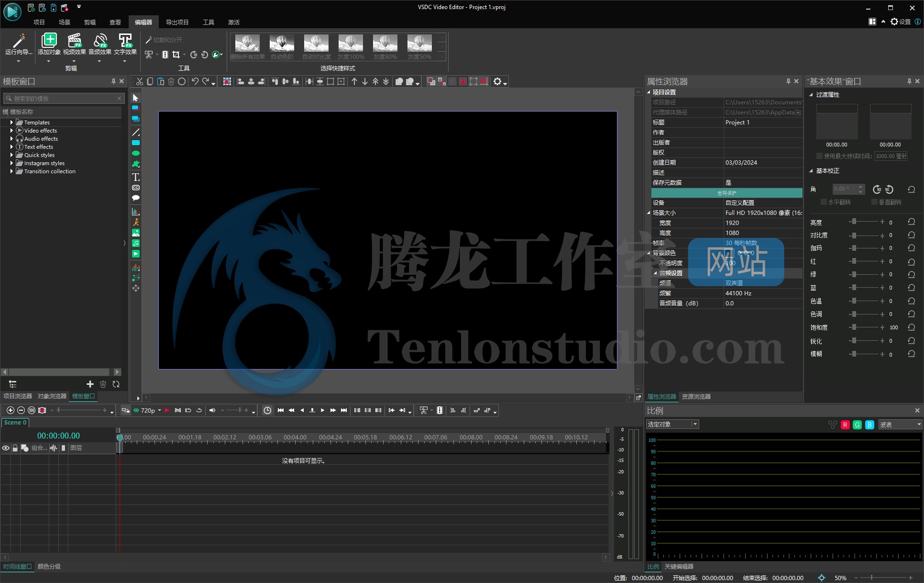Expand the Text effects tree node
Viewport: 924px width, 583px height.
(11, 147)
